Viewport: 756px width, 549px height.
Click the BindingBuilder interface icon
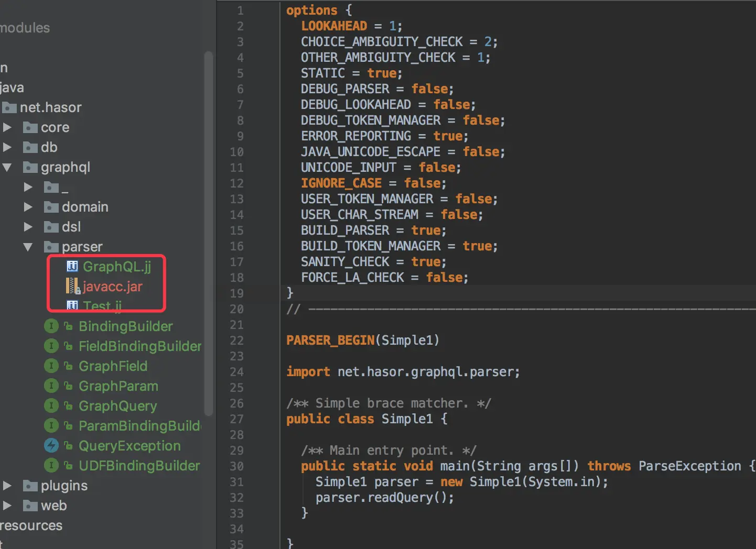(51, 326)
